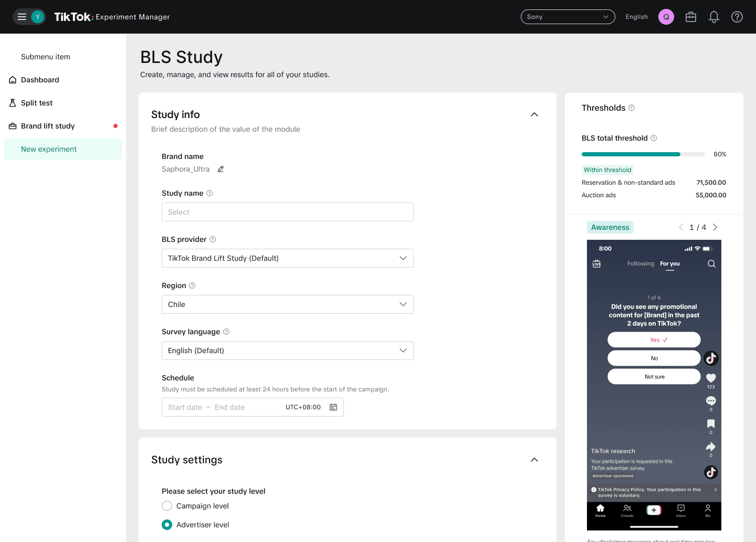Click the Start date field
The image size is (756, 542).
click(x=185, y=407)
